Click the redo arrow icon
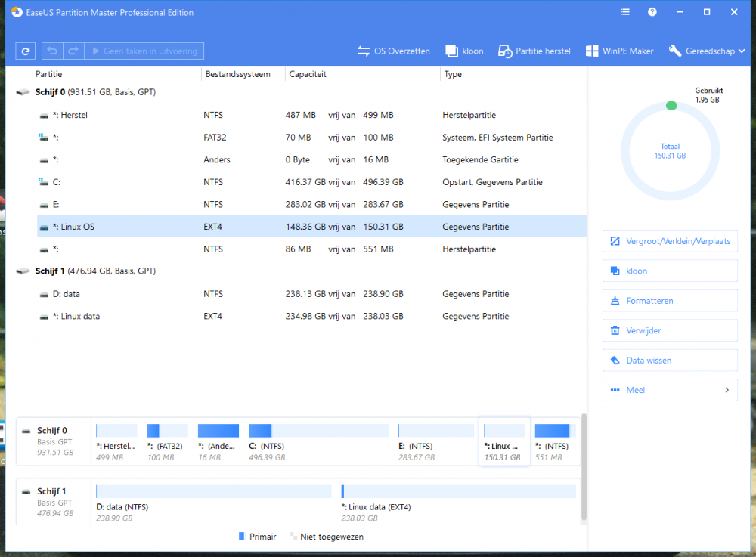This screenshot has height=557, width=756. (73, 51)
